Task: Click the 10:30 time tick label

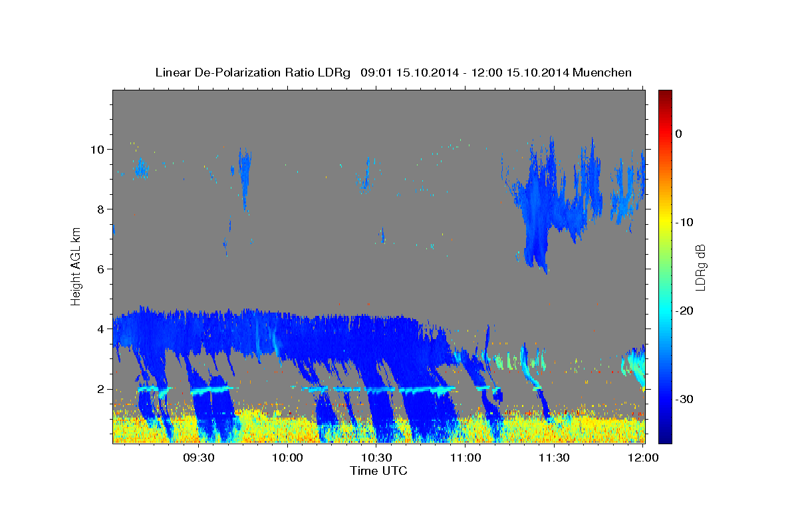Action: (x=376, y=458)
